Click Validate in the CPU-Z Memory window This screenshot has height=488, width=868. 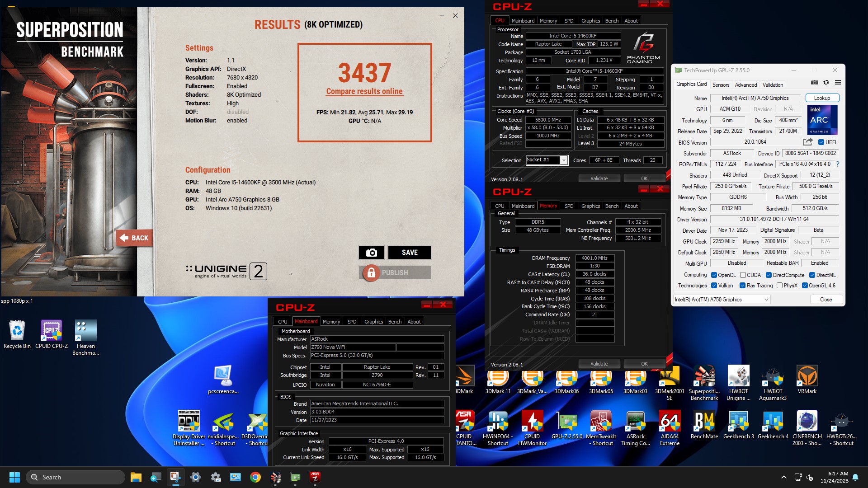pos(599,364)
